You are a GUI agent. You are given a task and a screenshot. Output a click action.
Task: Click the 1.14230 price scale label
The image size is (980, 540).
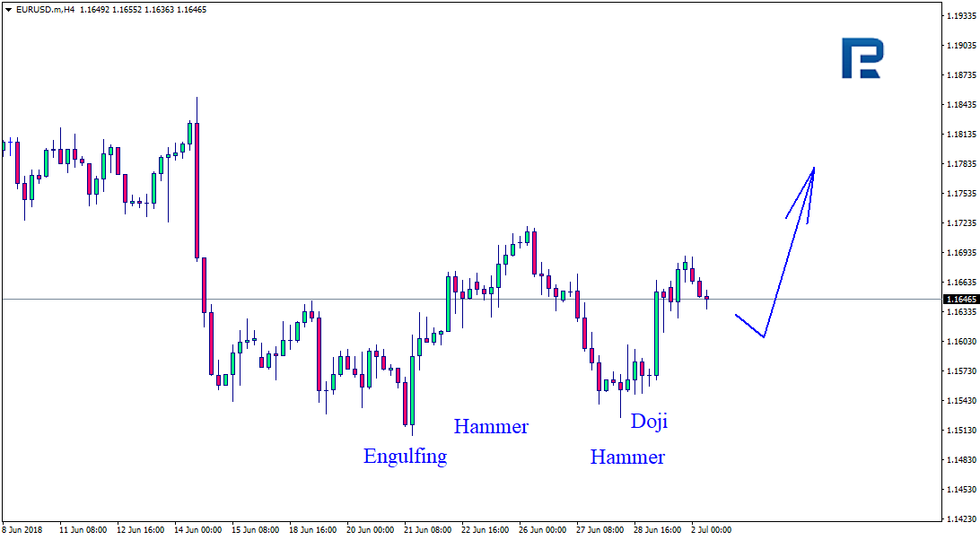click(x=961, y=518)
